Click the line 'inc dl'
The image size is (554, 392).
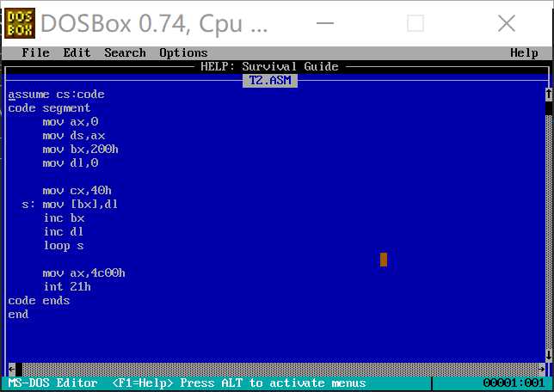tap(64, 232)
